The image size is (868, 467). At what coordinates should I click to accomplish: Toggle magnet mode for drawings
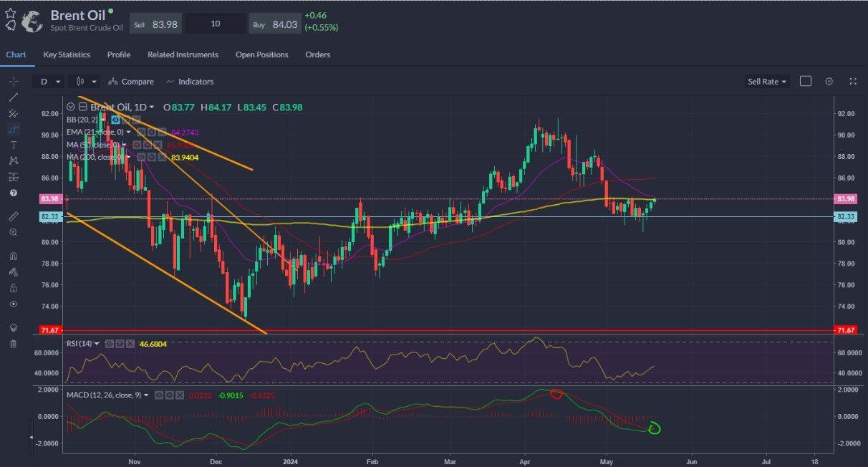pos(13,256)
